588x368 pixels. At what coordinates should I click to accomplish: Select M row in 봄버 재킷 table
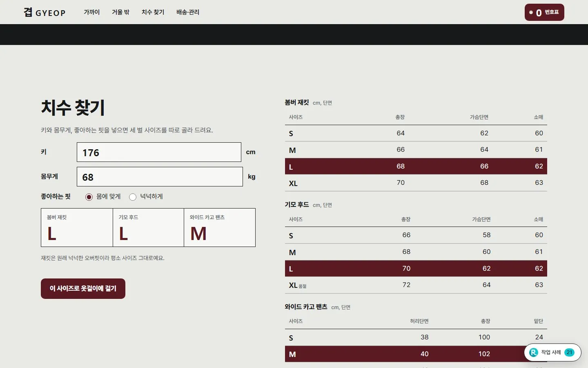coord(416,150)
